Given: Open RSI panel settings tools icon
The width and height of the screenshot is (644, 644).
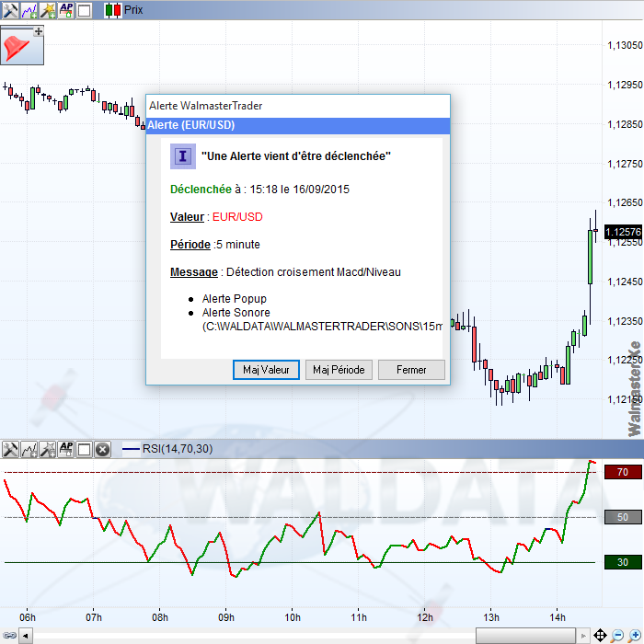Looking at the screenshot, I should click(10, 449).
